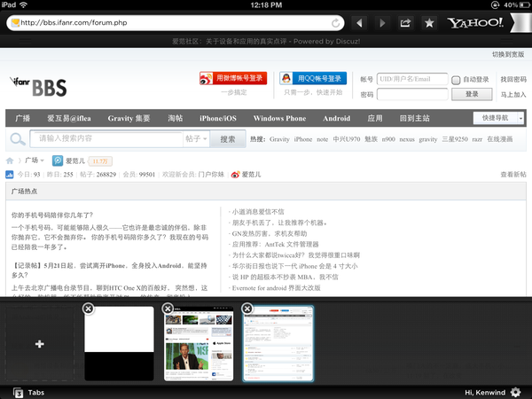Click the address bar URL field
This screenshot has height=399, width=532.
pyautogui.click(x=175, y=23)
